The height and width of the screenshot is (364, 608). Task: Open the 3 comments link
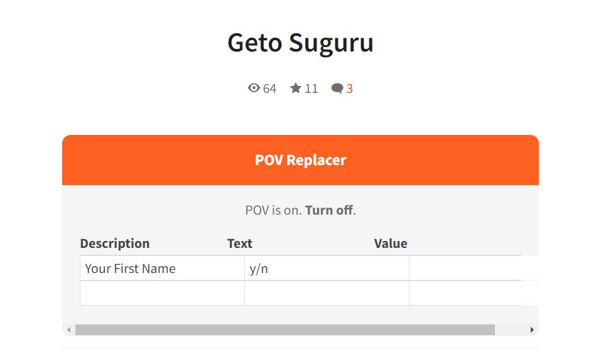click(x=349, y=88)
